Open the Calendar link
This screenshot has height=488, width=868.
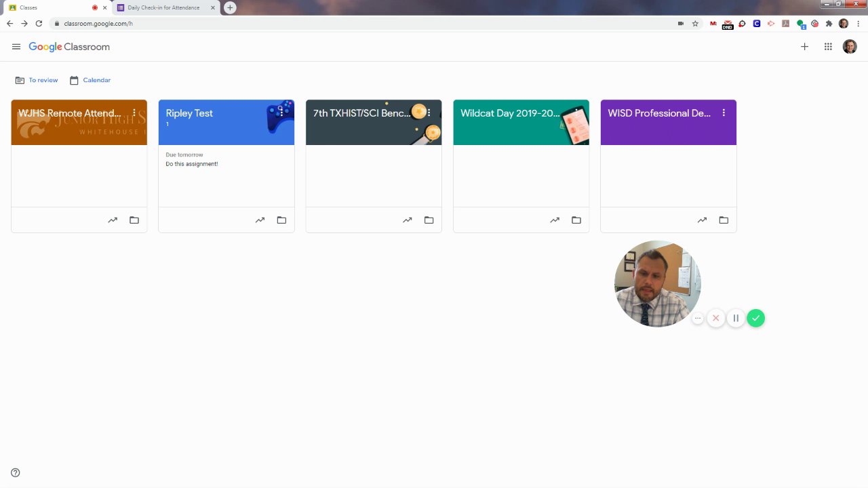(x=90, y=80)
